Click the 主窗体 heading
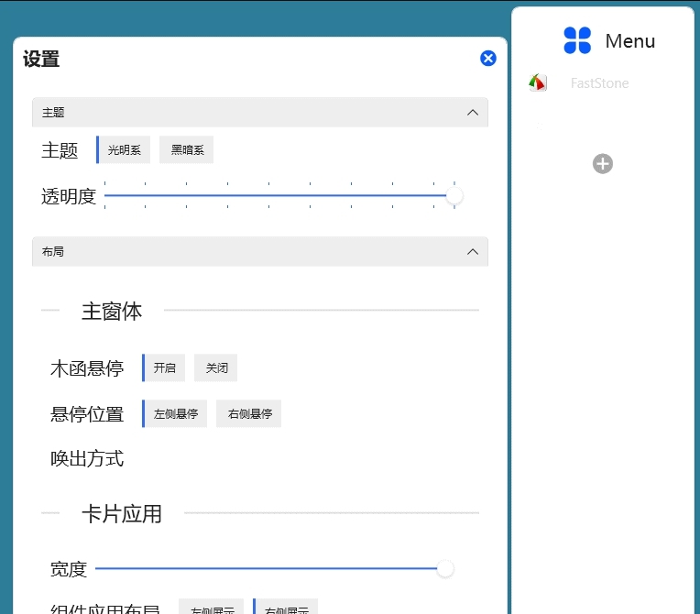This screenshot has height=614, width=700. [x=112, y=311]
